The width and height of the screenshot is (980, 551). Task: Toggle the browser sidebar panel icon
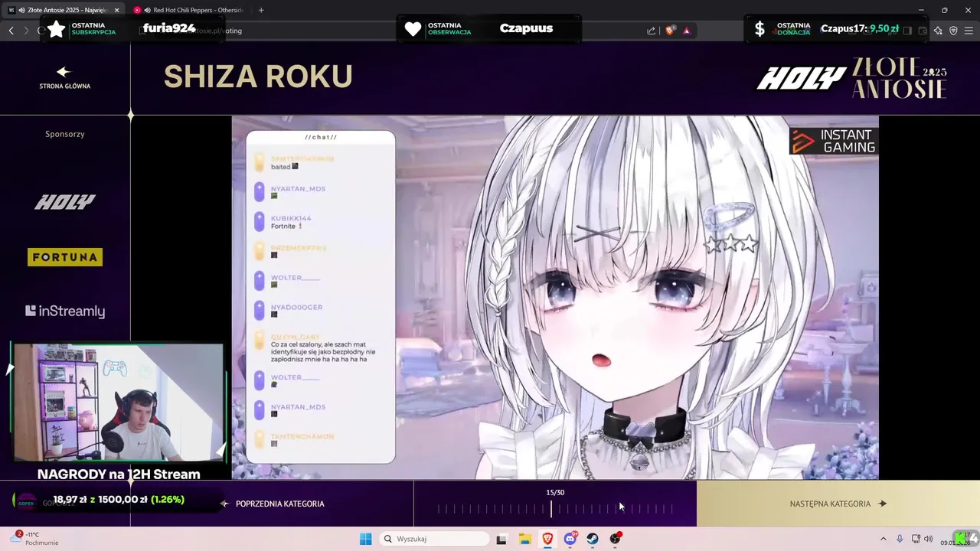pos(908,31)
